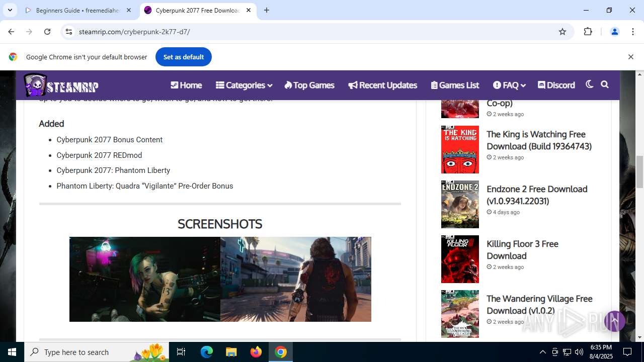The image size is (644, 362).
Task: Open the Extensions puzzle icon
Action: click(x=588, y=32)
